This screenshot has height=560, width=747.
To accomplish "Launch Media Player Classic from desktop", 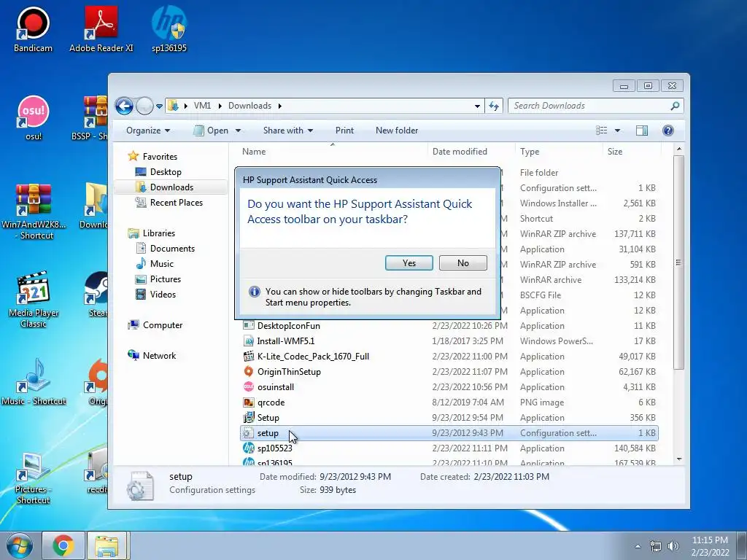I will 34,300.
